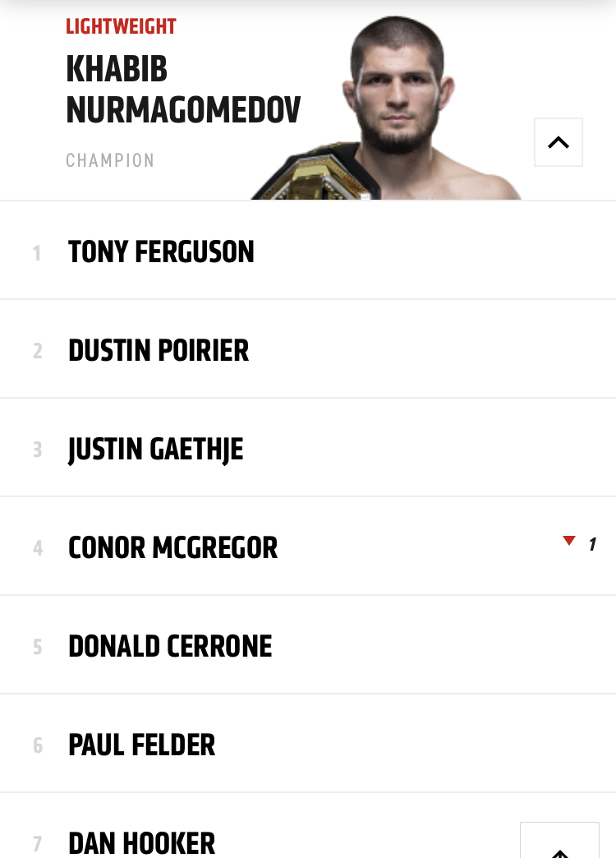Click rank number 2 beside Poirier
This screenshot has height=858, width=616.
(37, 351)
